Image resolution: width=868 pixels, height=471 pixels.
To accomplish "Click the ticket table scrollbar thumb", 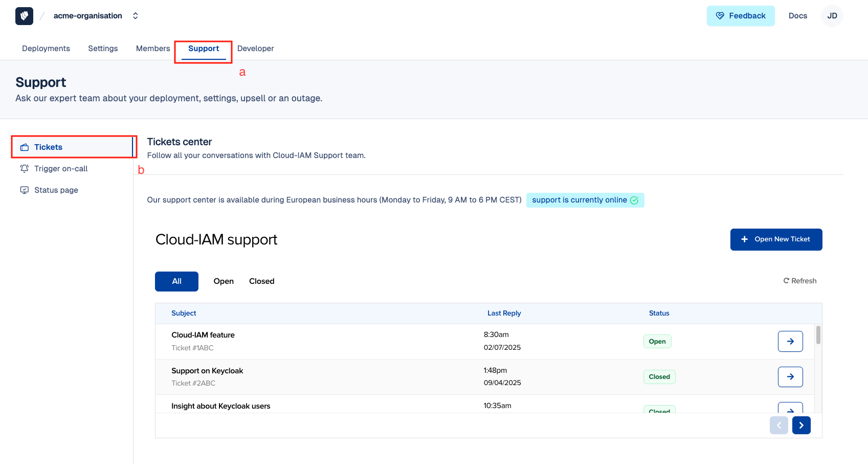I will click(x=818, y=335).
